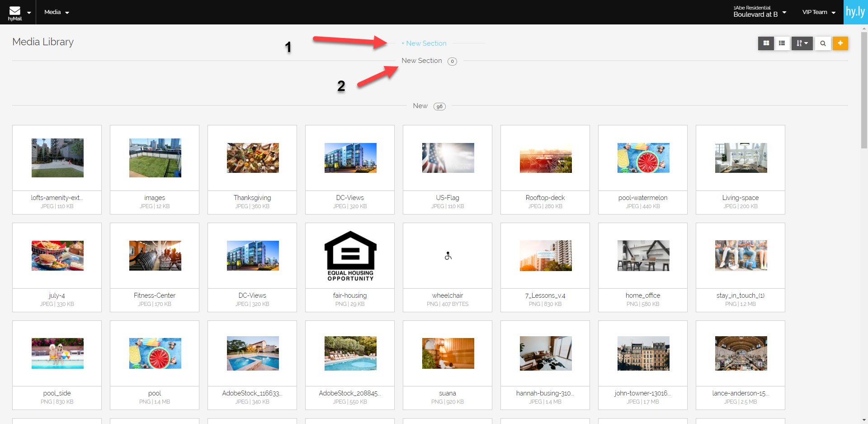Viewport: 868px width, 424px height.
Task: Click the july-4 file name label
Action: coord(57,295)
